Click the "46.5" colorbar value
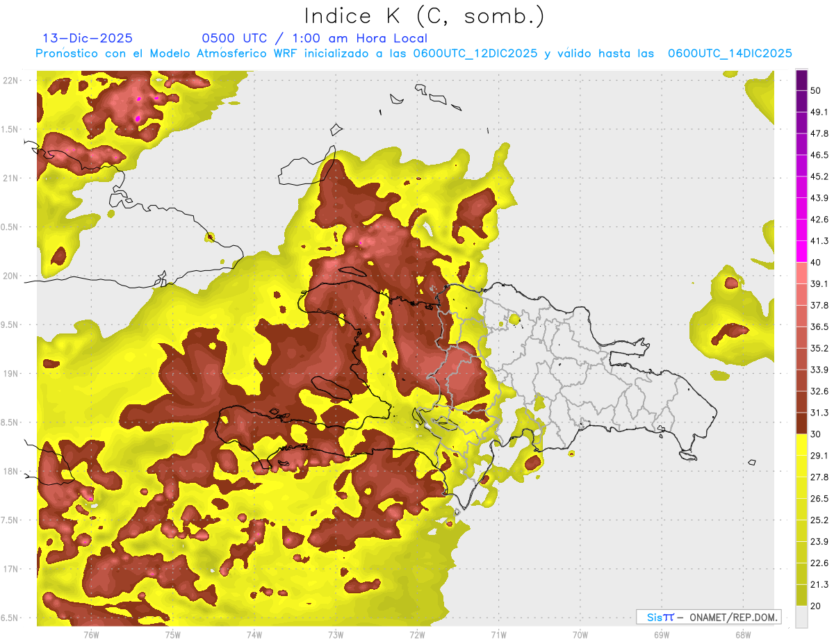This screenshot has height=644, width=834. point(819,155)
